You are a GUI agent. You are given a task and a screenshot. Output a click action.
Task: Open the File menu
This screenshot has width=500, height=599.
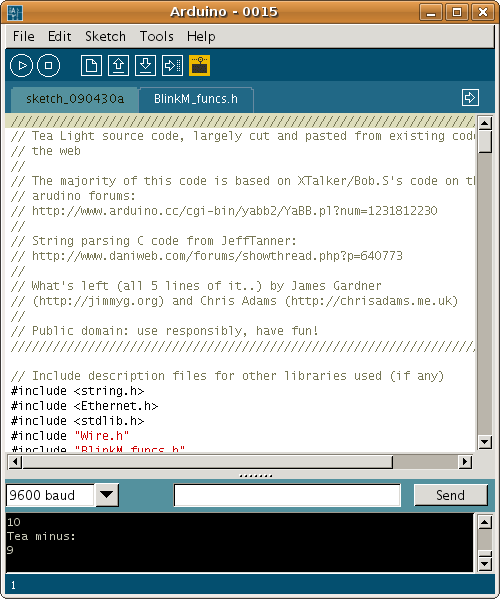[24, 37]
